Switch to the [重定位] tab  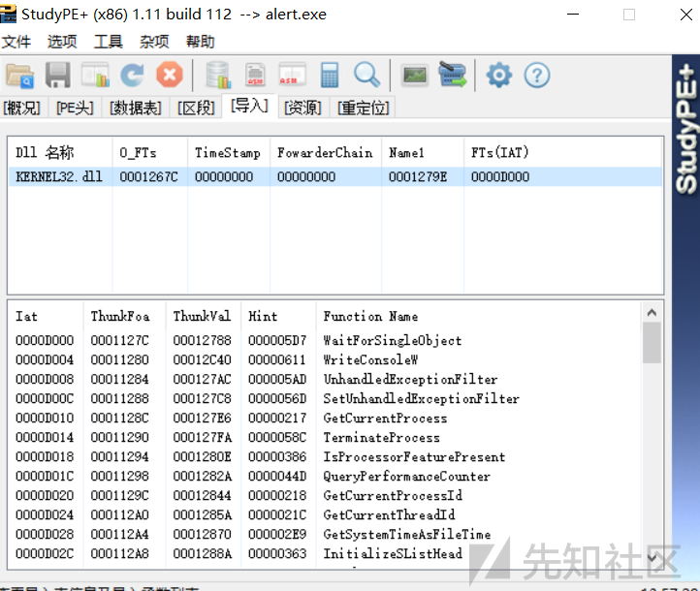pos(363,108)
